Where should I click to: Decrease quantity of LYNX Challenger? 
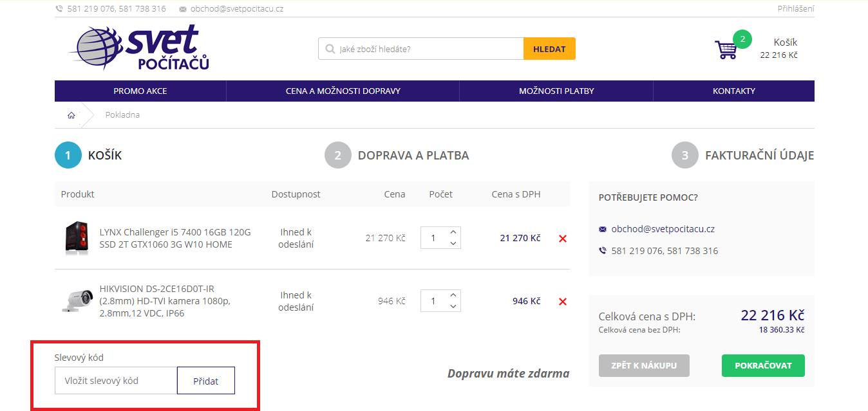[x=453, y=244]
